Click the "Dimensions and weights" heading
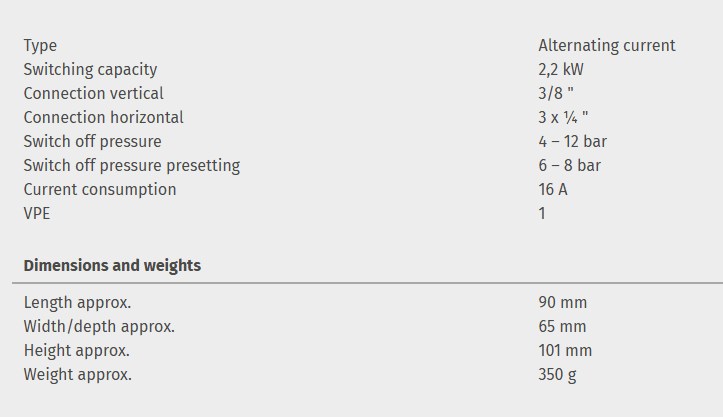This screenshot has width=723, height=417. (x=112, y=265)
